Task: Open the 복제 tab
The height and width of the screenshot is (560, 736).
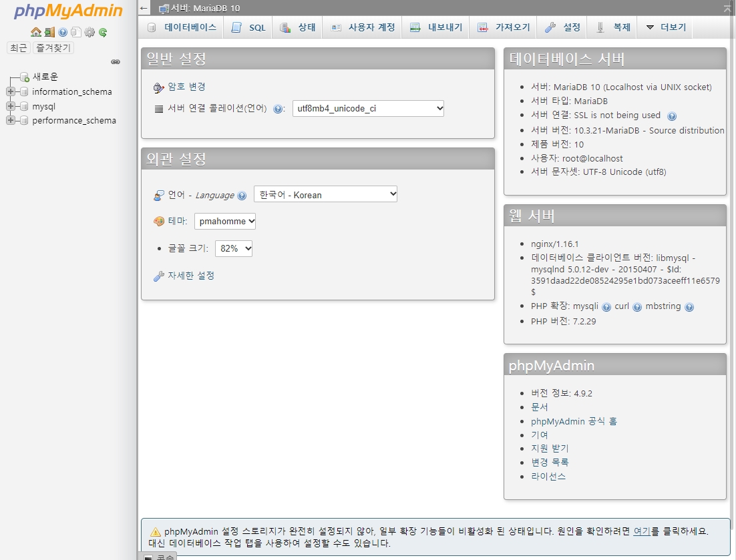Action: tap(613, 27)
